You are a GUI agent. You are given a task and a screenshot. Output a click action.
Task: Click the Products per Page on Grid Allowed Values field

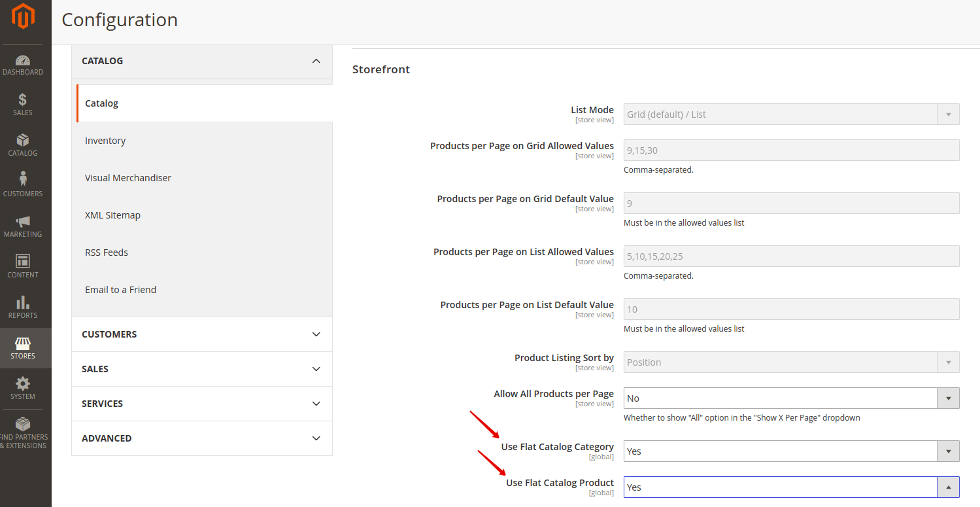(791, 150)
